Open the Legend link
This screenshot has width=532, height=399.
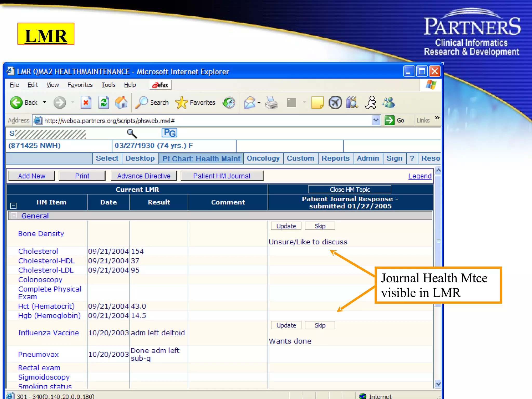point(420,176)
